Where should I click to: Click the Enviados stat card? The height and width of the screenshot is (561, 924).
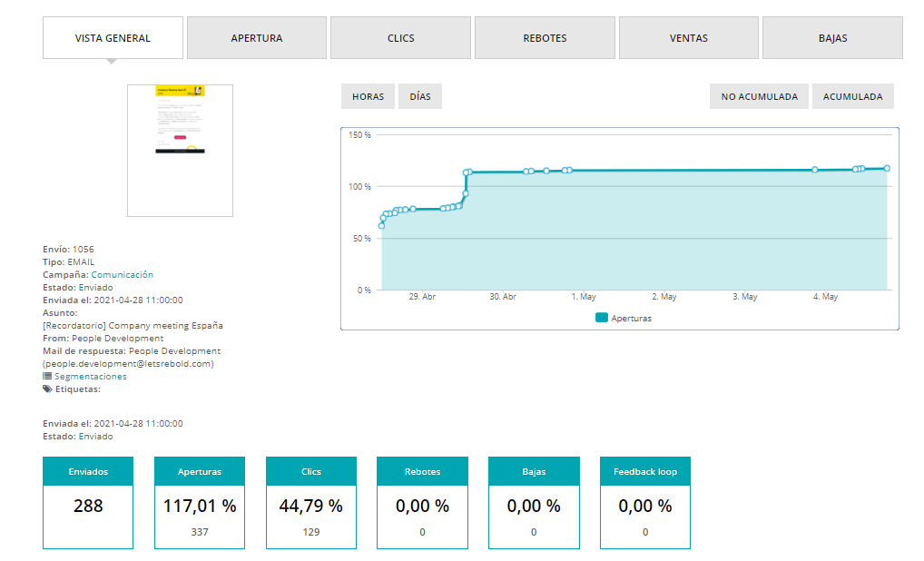coord(88,503)
